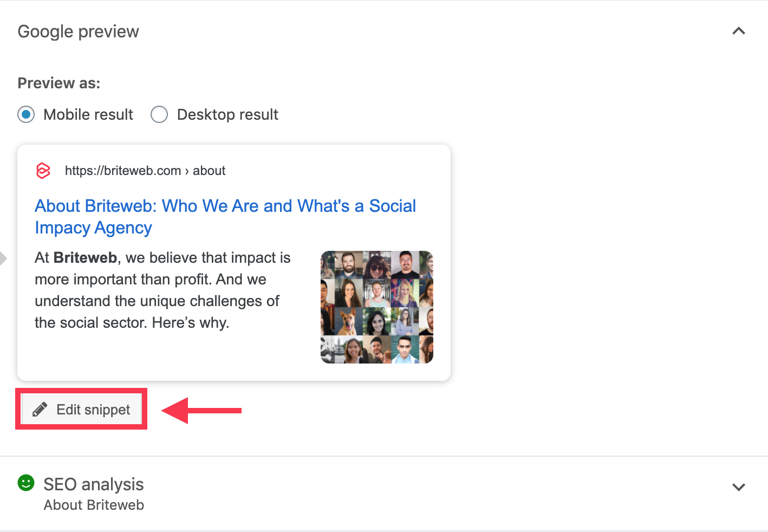Select the Mobile result radio button
The image size is (768, 532).
[x=26, y=115]
